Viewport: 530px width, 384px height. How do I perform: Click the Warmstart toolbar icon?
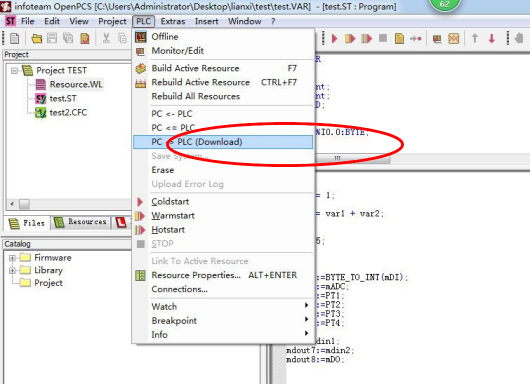(350, 39)
